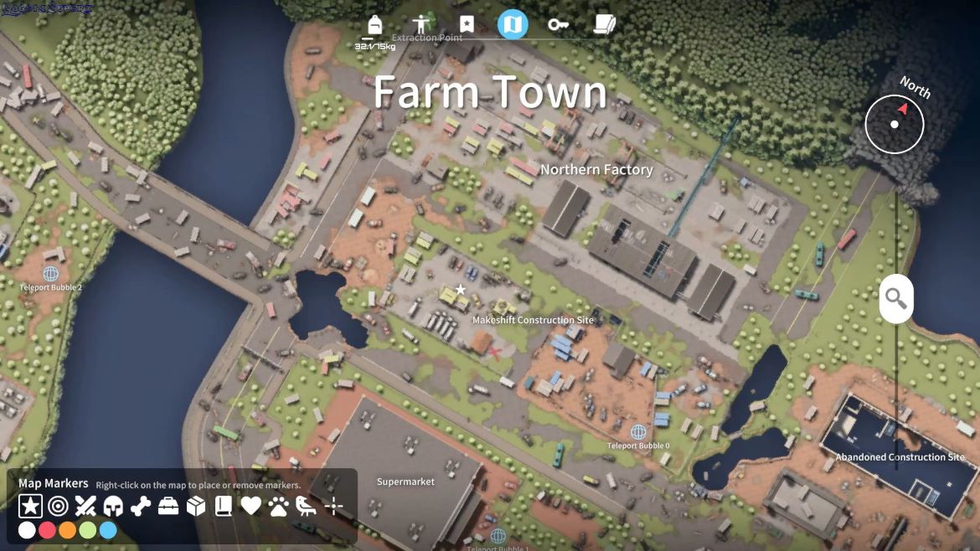Set marker color to blue
The image size is (980, 551).
pyautogui.click(x=108, y=530)
